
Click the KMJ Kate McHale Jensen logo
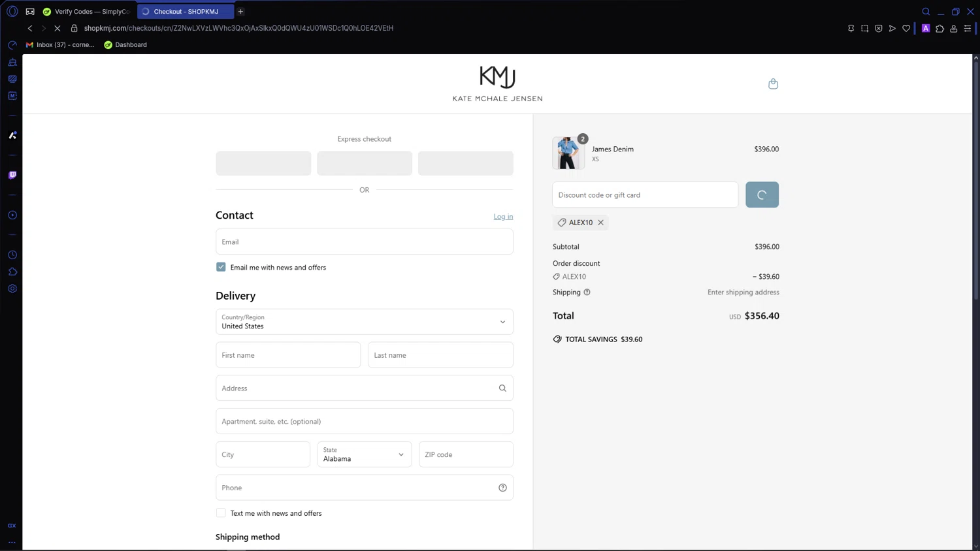click(497, 84)
